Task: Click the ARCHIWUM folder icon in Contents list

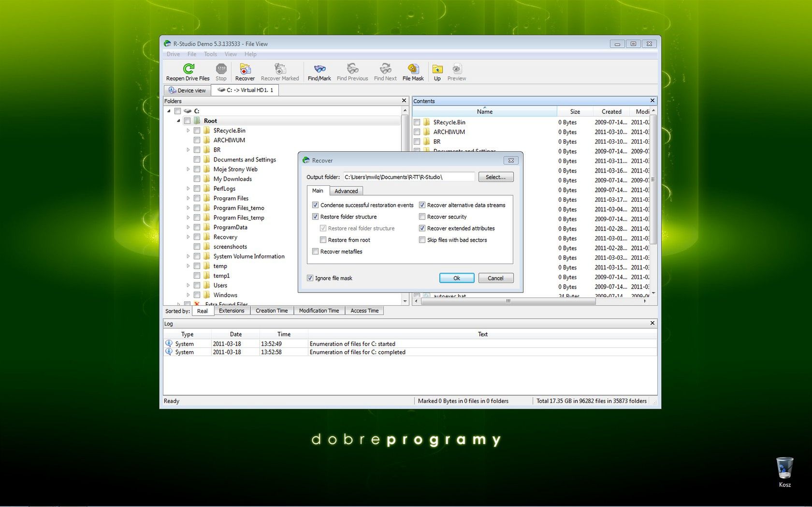Action: (426, 132)
